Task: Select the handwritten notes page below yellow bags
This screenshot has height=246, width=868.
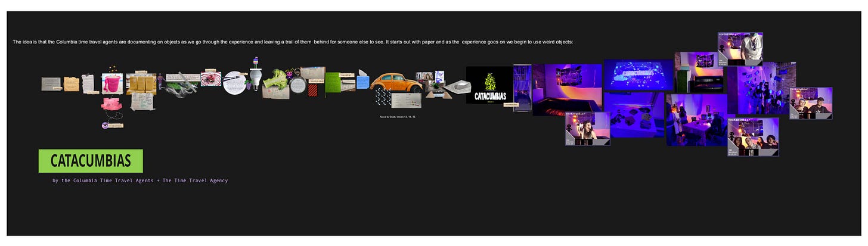Action: point(142,101)
